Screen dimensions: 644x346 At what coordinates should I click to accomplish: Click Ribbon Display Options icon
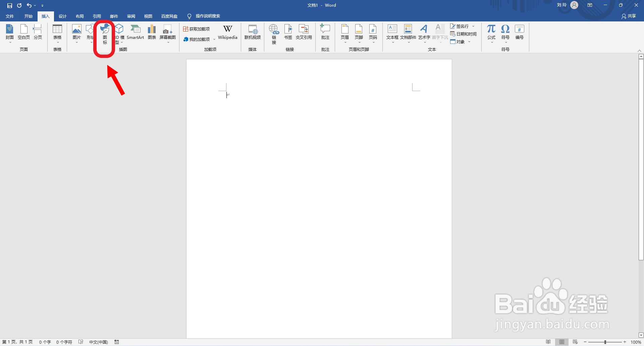[590, 5]
